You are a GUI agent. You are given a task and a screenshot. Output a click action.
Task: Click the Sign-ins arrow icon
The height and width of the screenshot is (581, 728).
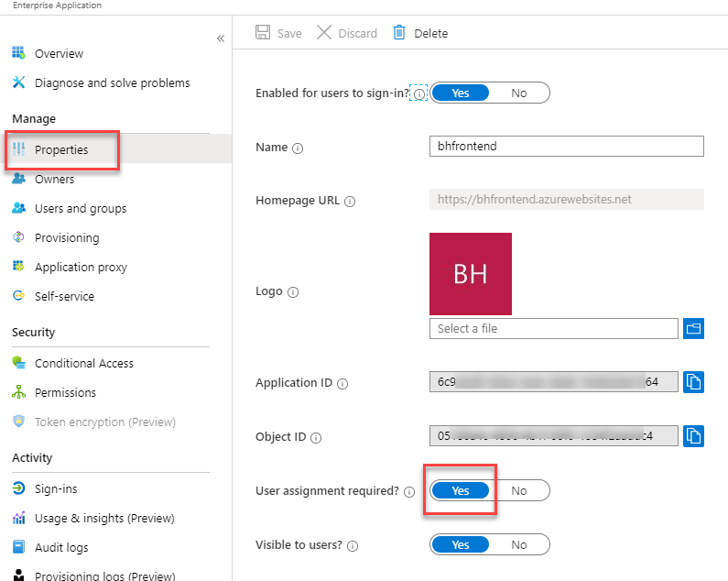coord(18,488)
